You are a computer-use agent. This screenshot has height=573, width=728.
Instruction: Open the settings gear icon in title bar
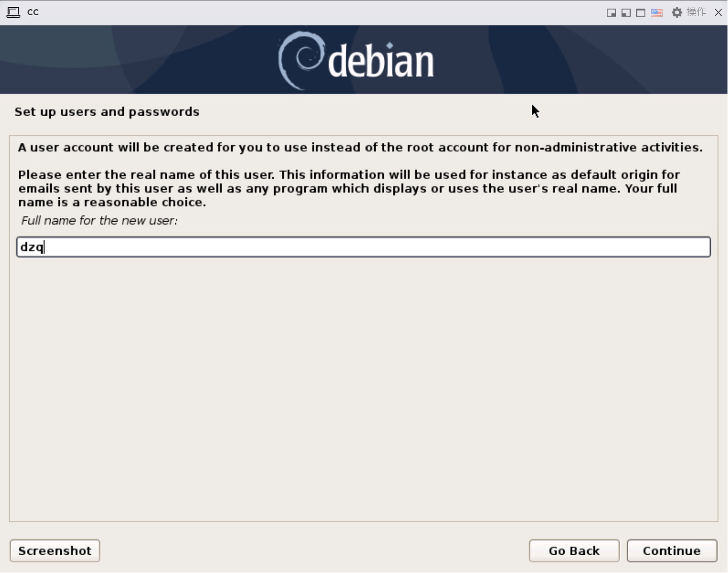pyautogui.click(x=677, y=12)
